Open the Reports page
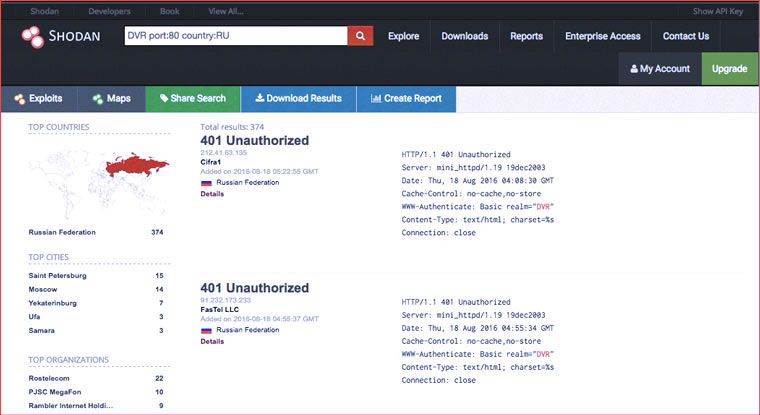This screenshot has height=415, width=760. tap(526, 36)
